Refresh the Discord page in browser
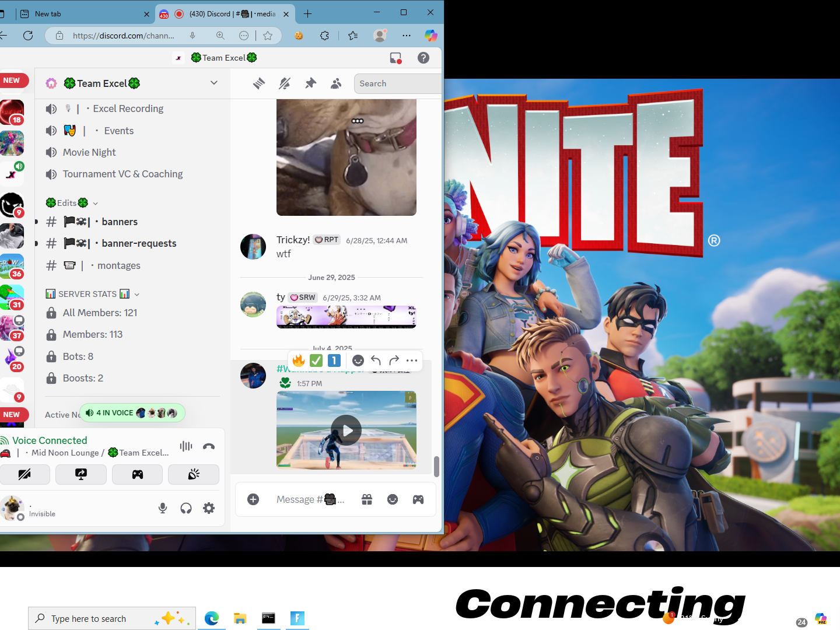Screen dimensions: 840x630 point(27,36)
